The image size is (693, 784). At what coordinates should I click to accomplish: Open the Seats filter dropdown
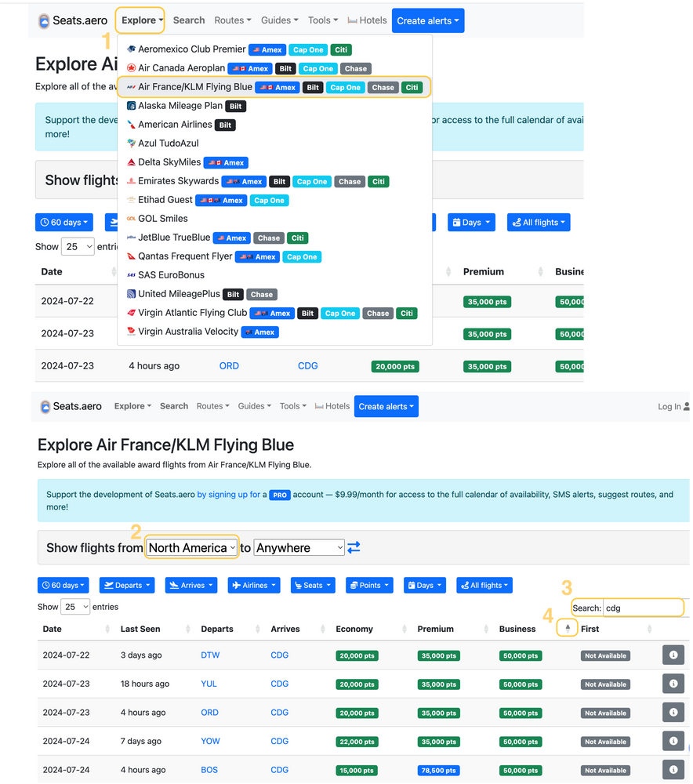point(313,586)
